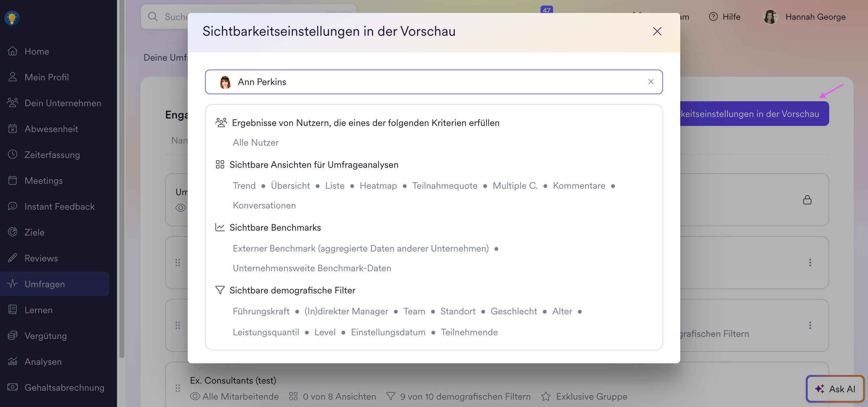
Task: Click the Abwesenheit calendar icon
Action: click(13, 129)
